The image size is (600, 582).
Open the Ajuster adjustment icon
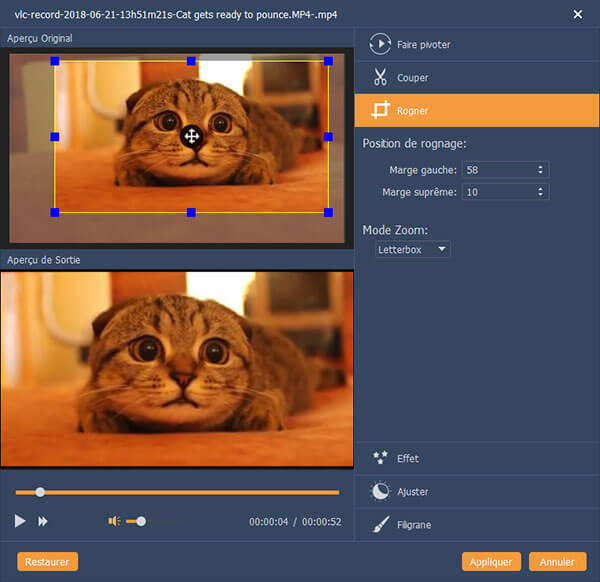(x=379, y=491)
